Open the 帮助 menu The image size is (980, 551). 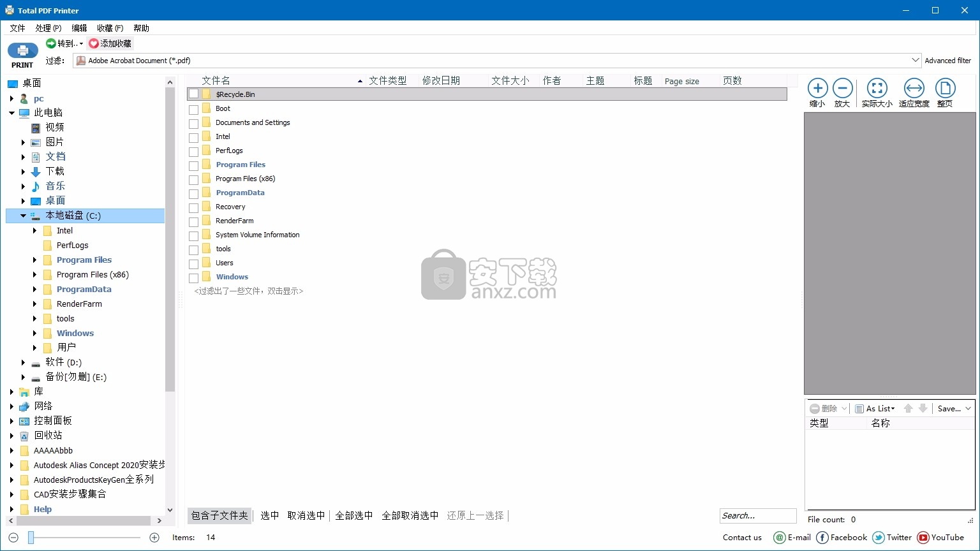click(141, 28)
